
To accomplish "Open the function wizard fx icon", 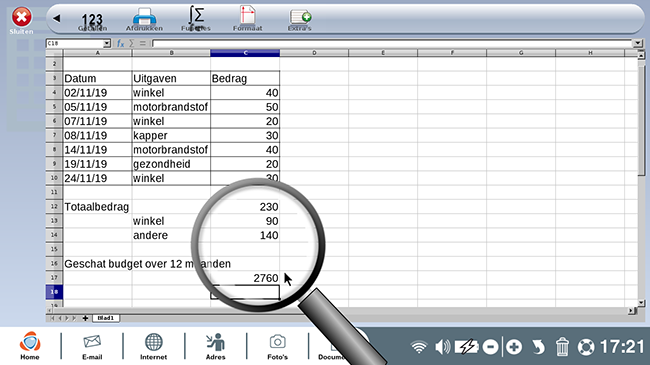I will pos(120,44).
